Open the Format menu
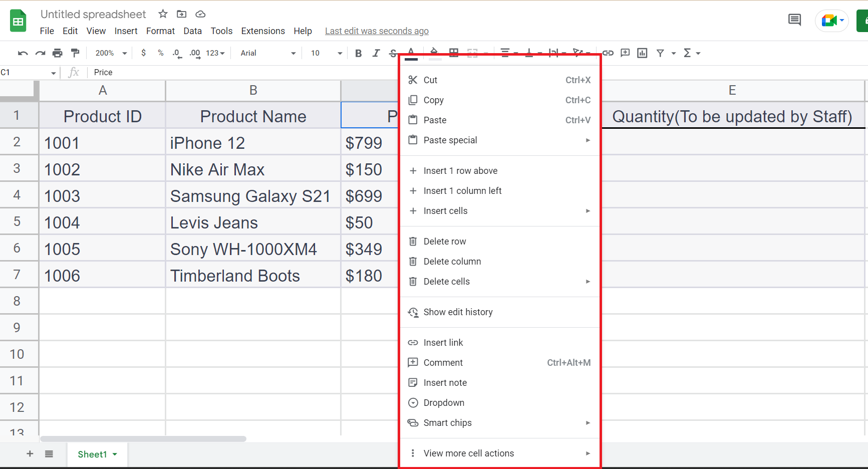 click(x=160, y=31)
